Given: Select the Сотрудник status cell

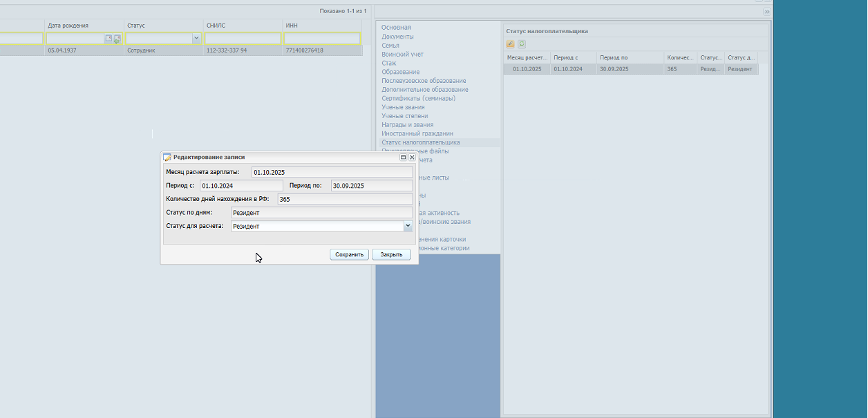Looking at the screenshot, I should point(164,50).
